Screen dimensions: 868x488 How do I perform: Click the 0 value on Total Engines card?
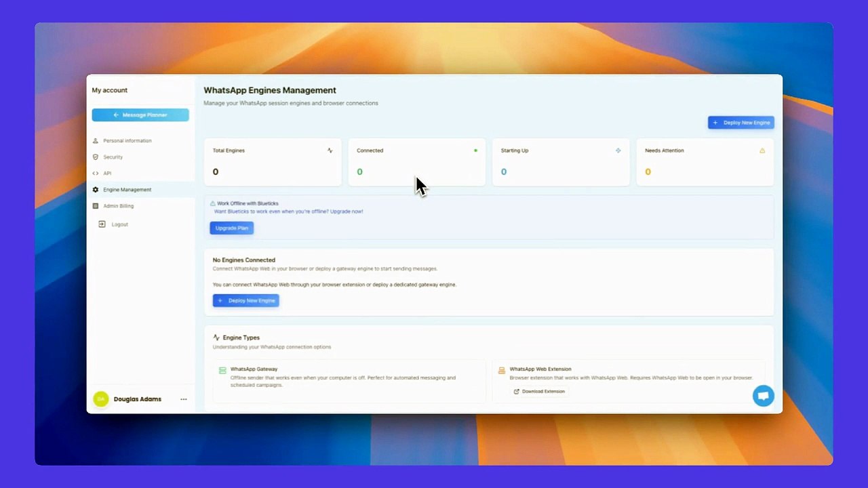point(216,171)
